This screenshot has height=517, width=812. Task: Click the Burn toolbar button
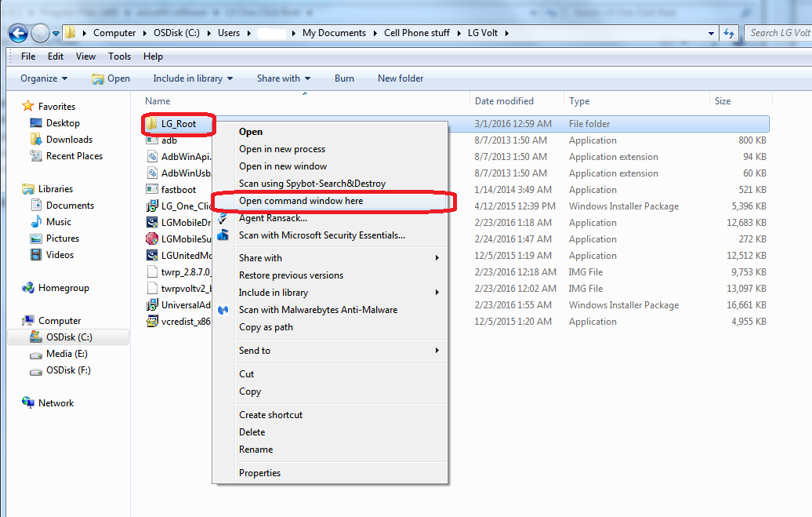coord(344,78)
